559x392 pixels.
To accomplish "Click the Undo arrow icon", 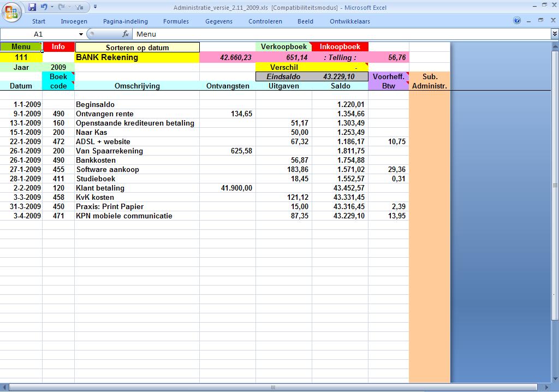I will point(44,7).
